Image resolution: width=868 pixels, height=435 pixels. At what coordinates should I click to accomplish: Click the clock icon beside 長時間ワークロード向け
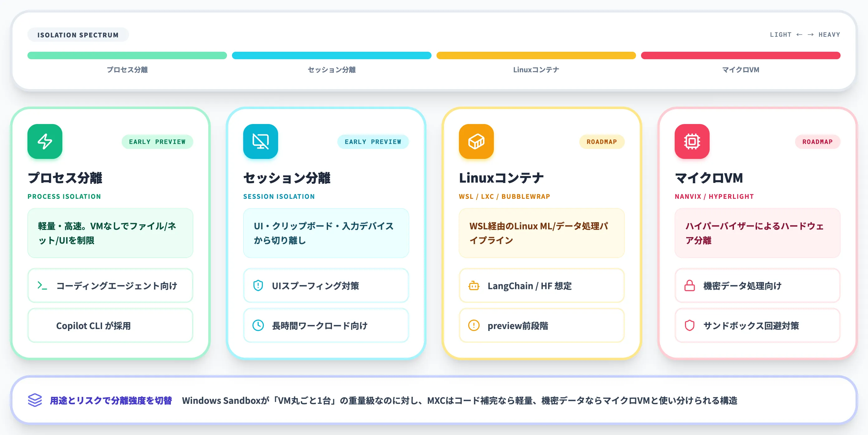258,326
